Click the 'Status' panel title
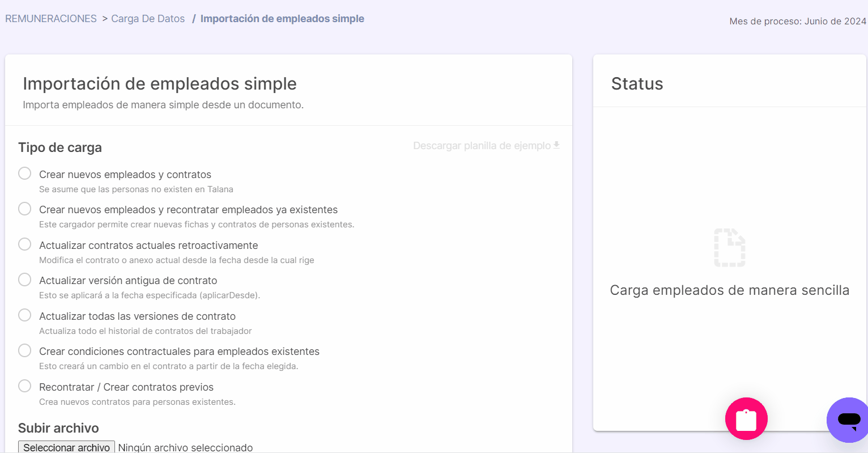The image size is (868, 453). [x=637, y=84]
